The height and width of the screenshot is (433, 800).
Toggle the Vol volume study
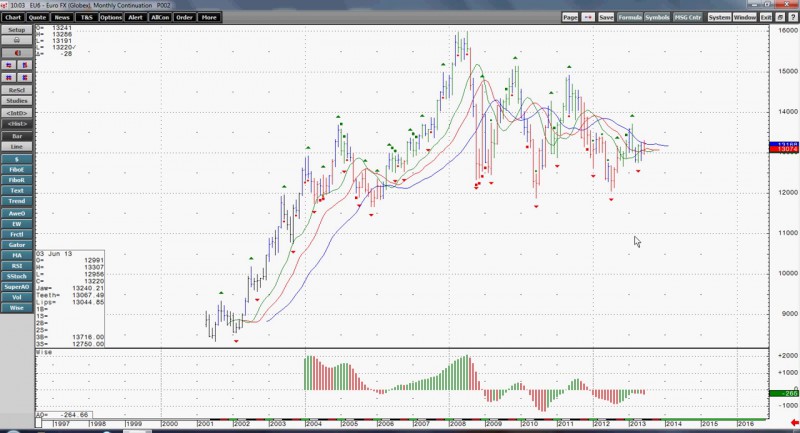point(17,297)
